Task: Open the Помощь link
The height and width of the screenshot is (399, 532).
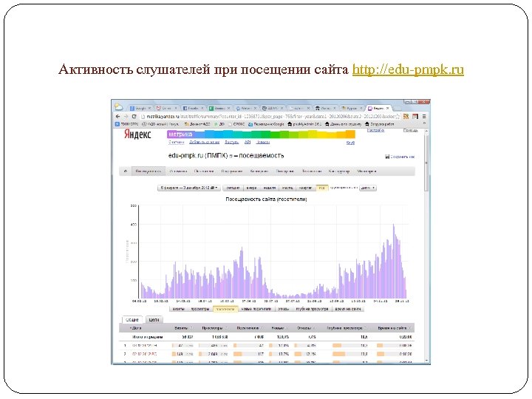Action: [411, 130]
